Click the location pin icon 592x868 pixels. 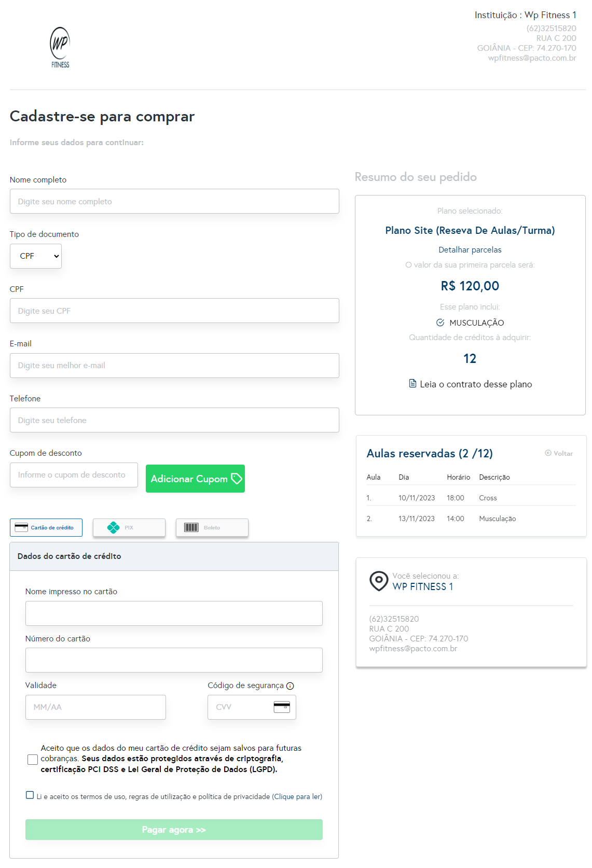coord(379,581)
